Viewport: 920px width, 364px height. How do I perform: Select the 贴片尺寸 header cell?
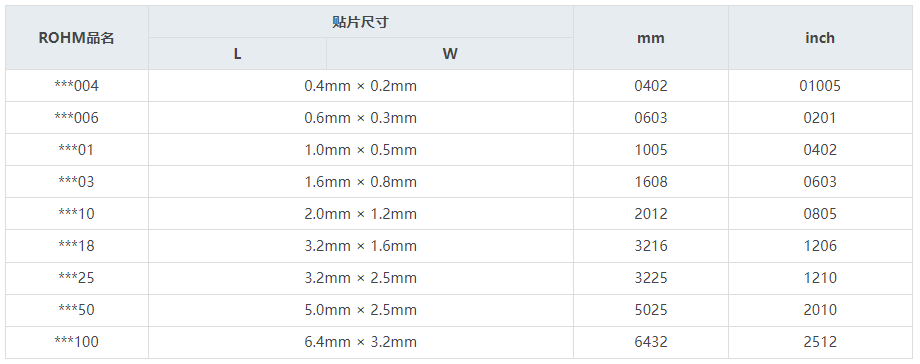coord(361,22)
